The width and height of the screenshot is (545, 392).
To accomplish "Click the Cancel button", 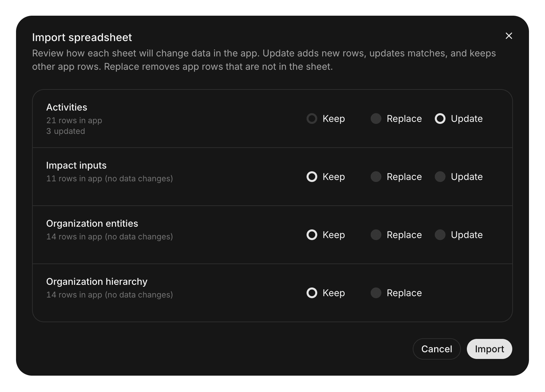I will 436,349.
